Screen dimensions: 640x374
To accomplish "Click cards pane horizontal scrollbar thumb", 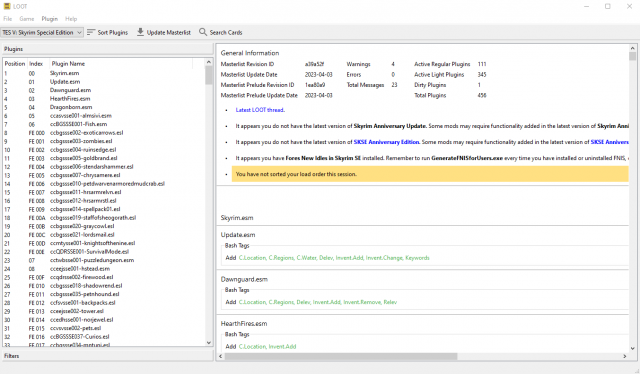I will tap(340, 356).
